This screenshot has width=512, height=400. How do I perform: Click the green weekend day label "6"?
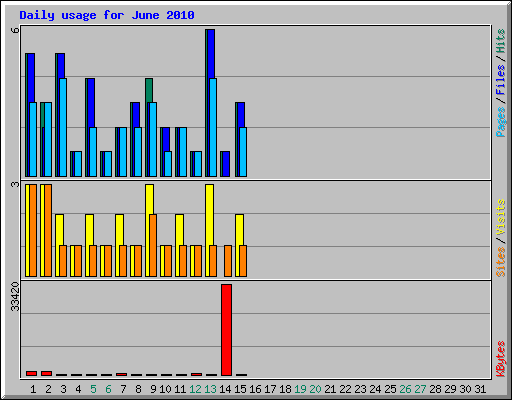click(x=108, y=389)
